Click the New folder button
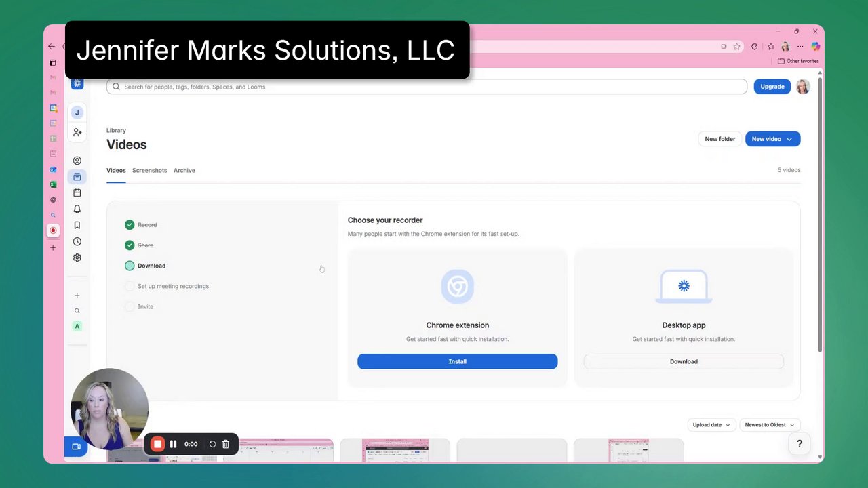868x488 pixels. point(719,139)
